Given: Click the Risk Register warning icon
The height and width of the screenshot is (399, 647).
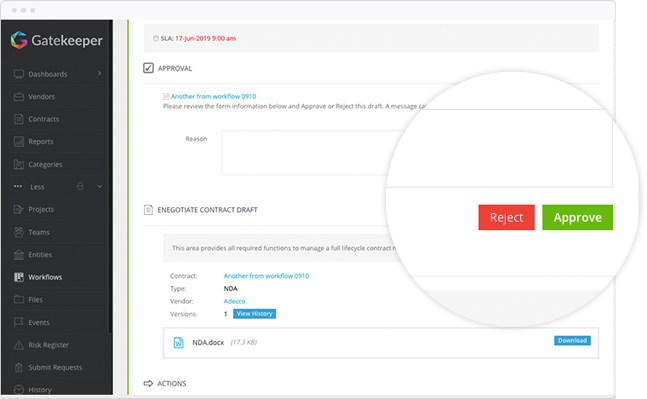Looking at the screenshot, I should click(x=19, y=345).
